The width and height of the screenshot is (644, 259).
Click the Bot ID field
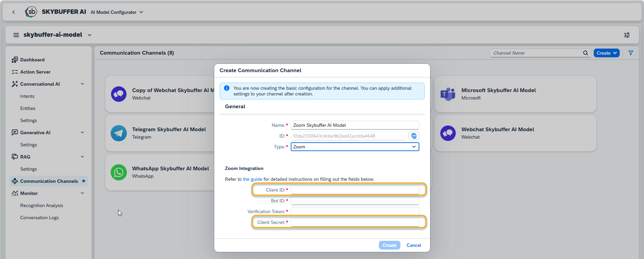355,201
